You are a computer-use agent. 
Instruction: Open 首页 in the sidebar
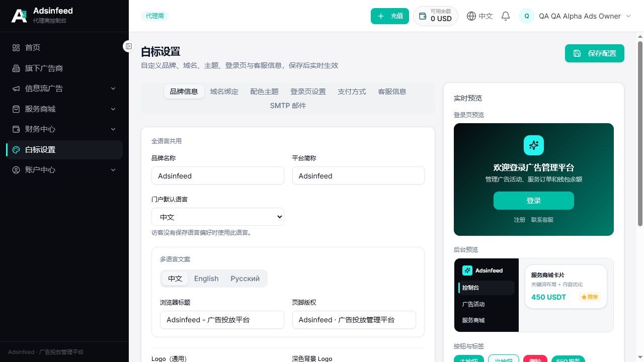point(64,47)
